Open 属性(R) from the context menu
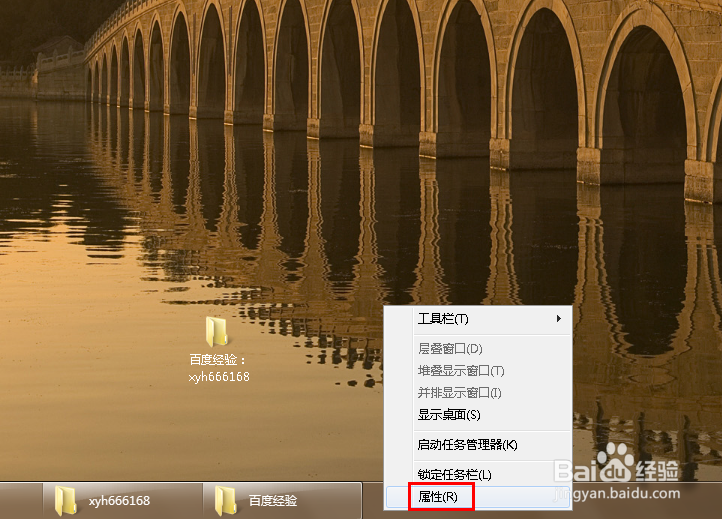This screenshot has width=722, height=519. point(478,497)
